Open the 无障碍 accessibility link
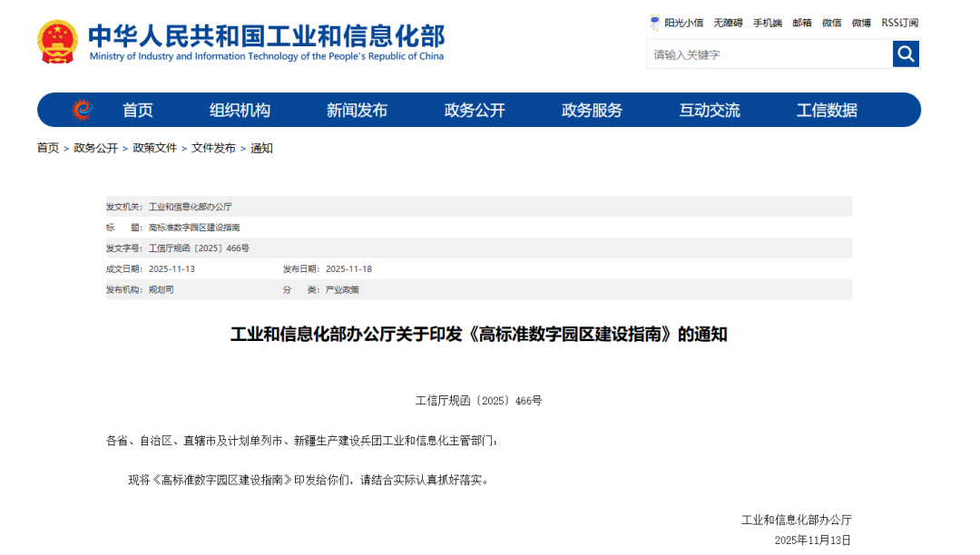This screenshot has width=980, height=555. click(727, 23)
